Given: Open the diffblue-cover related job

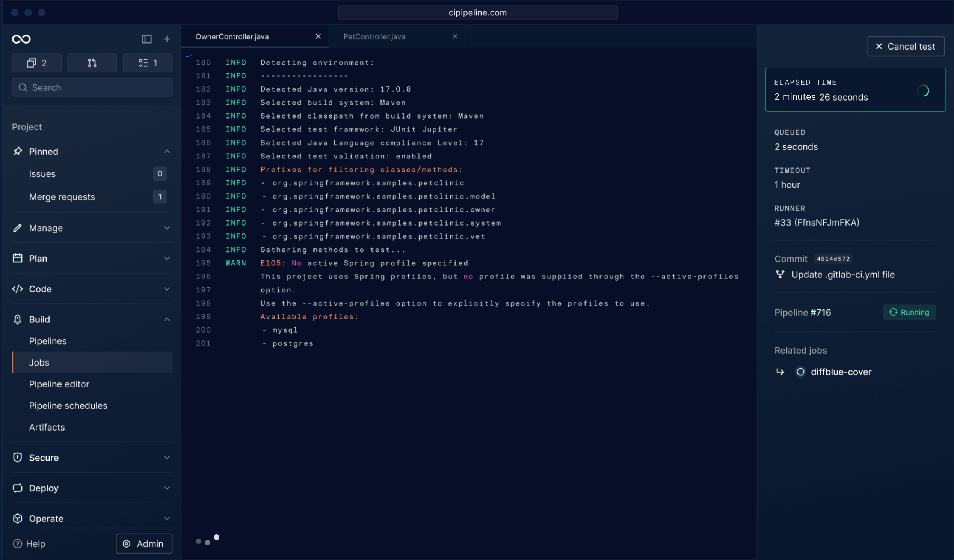Looking at the screenshot, I should tap(841, 372).
